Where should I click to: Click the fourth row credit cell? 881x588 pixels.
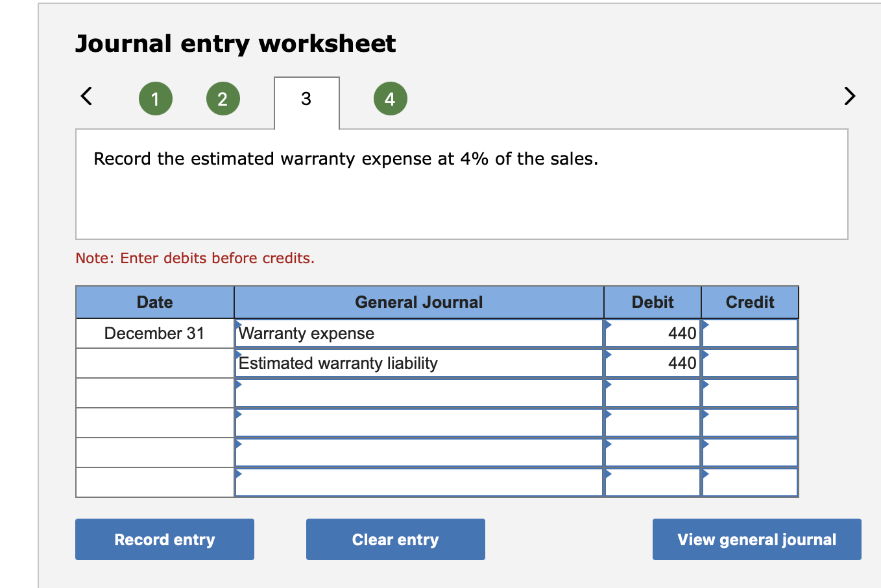[750, 423]
